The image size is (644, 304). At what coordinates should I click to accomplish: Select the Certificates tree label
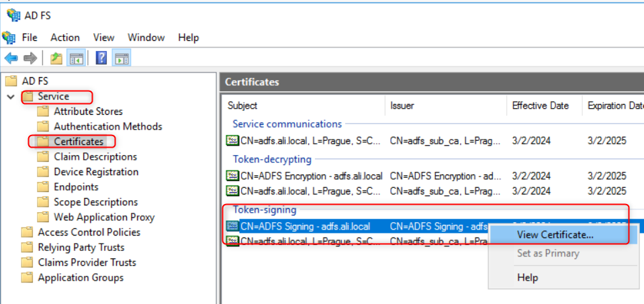click(x=79, y=142)
